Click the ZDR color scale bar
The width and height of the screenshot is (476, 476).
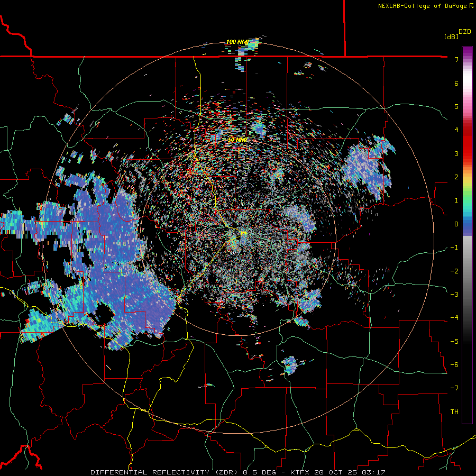(467, 235)
